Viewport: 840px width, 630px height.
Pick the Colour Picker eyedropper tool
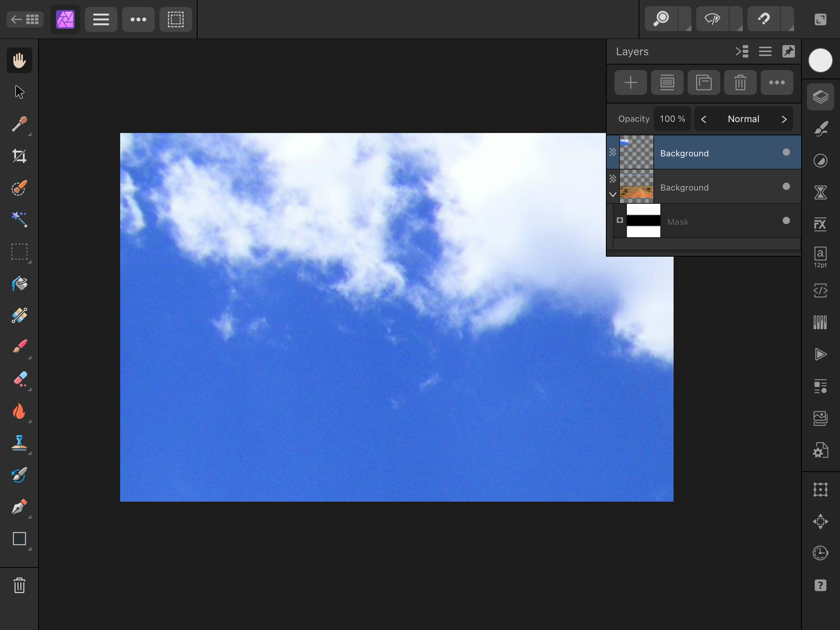point(19,124)
